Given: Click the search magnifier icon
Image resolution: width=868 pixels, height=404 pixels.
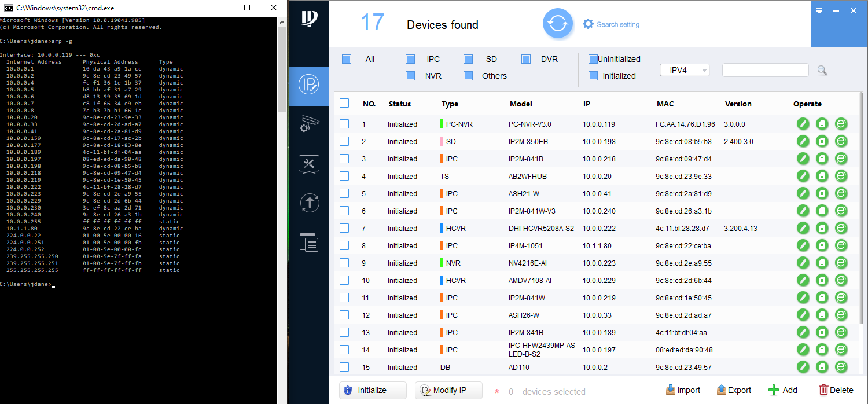Looking at the screenshot, I should pyautogui.click(x=822, y=70).
